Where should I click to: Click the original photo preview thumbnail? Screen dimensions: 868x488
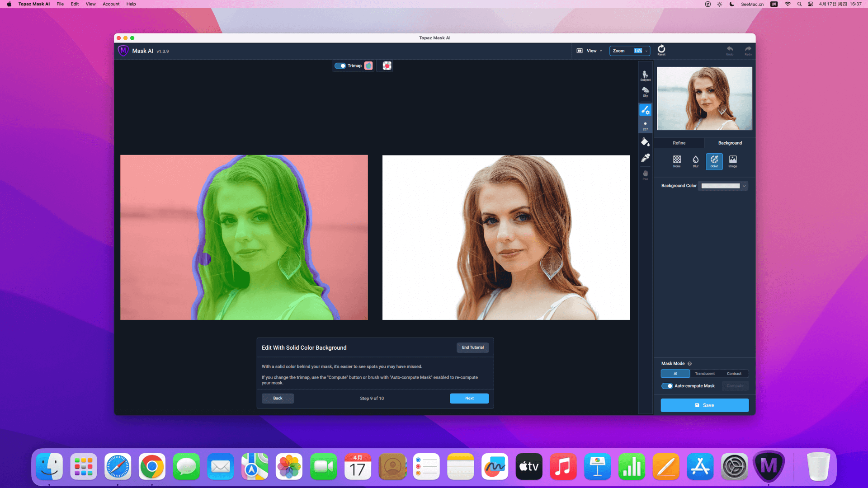(x=704, y=99)
